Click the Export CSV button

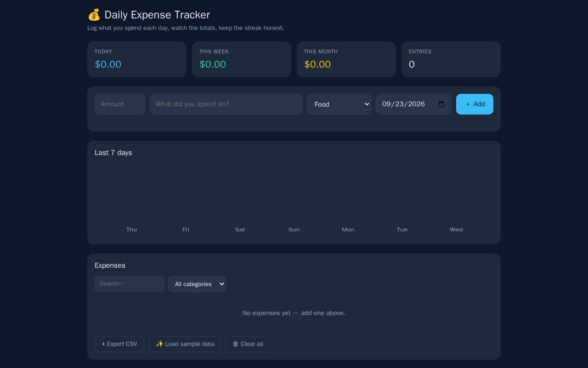coord(119,344)
